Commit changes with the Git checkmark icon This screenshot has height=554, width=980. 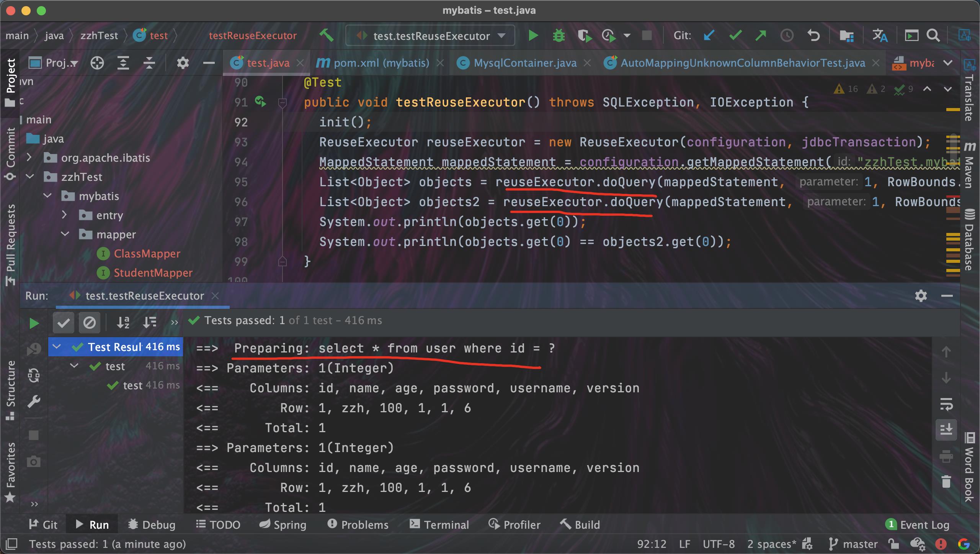coord(735,36)
